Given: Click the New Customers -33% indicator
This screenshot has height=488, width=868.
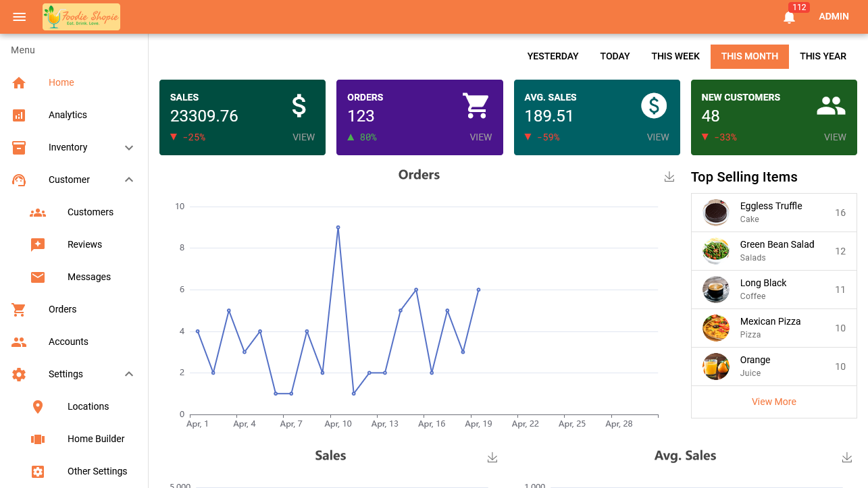Looking at the screenshot, I should 719,137.
